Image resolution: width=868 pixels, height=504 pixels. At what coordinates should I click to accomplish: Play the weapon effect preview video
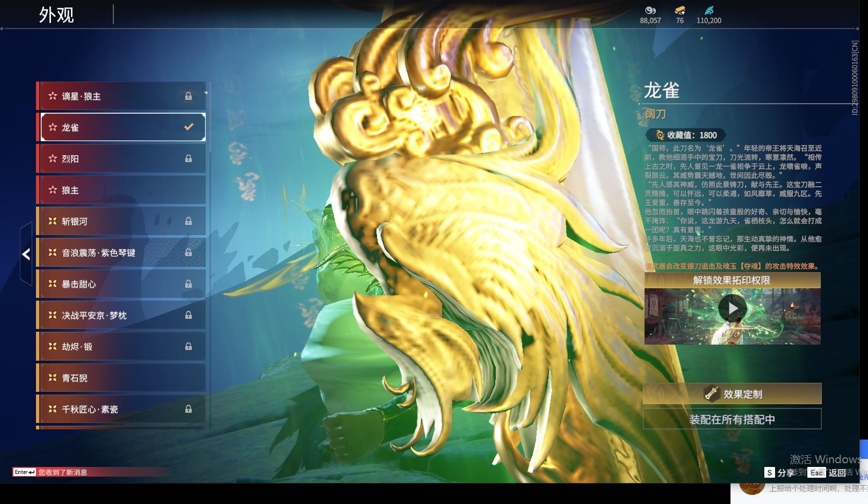[732, 309]
